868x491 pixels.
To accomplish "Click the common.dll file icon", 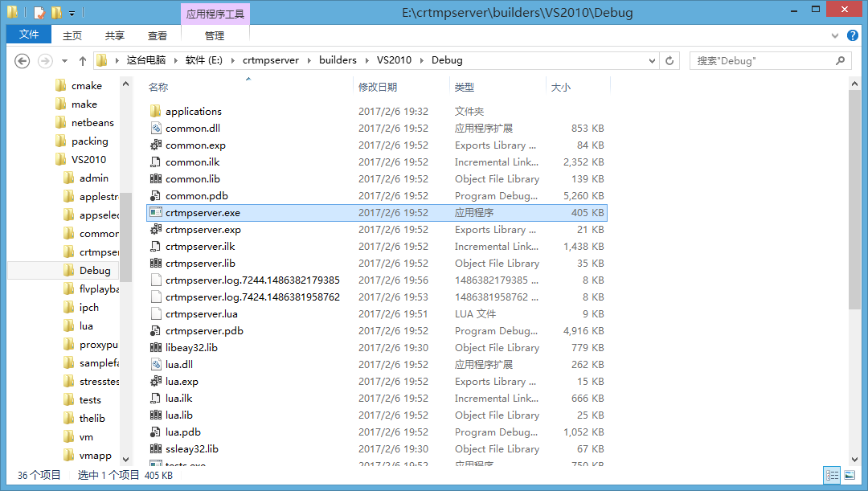I will (x=156, y=128).
